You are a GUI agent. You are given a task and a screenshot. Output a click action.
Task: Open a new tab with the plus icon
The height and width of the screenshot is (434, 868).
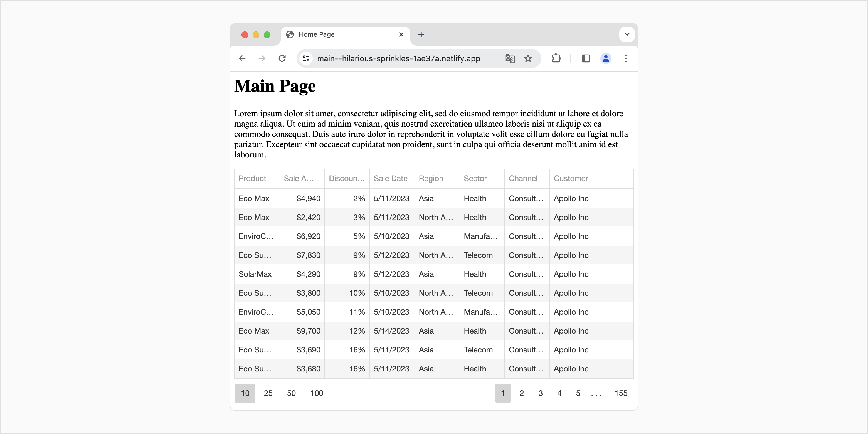[x=421, y=34]
